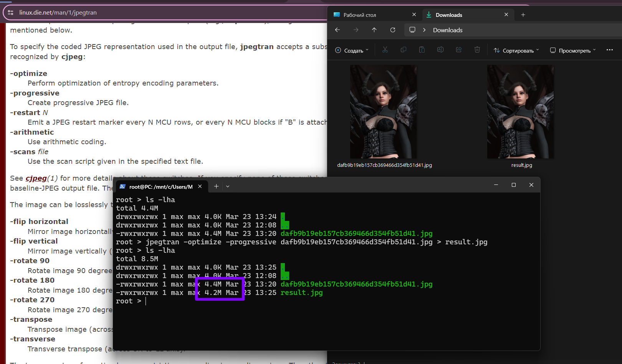Refresh the Downloads folder view
This screenshot has height=364, width=622.
coord(393,30)
